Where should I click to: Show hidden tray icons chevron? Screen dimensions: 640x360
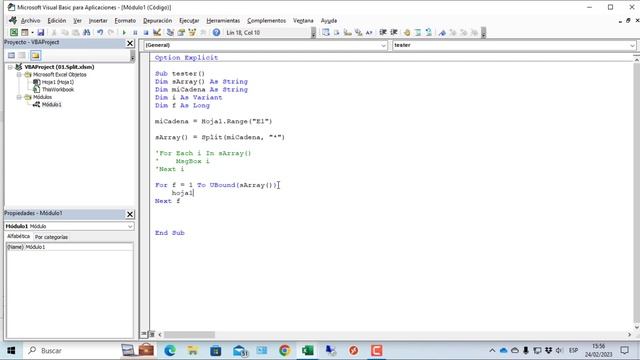point(492,350)
